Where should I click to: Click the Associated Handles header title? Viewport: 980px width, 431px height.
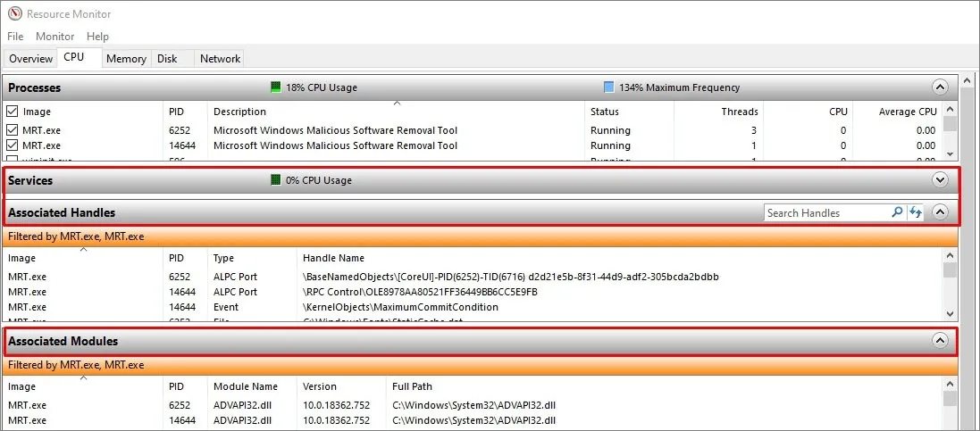click(x=62, y=212)
